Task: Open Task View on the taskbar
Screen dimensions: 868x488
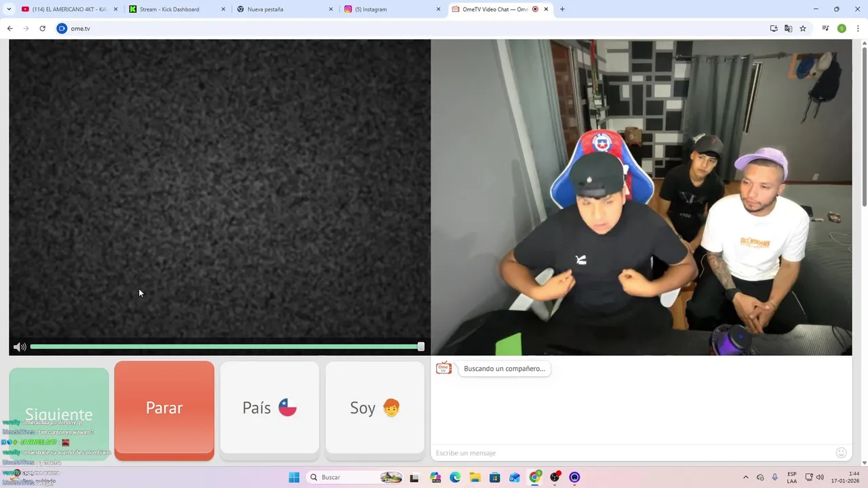Action: click(x=414, y=477)
